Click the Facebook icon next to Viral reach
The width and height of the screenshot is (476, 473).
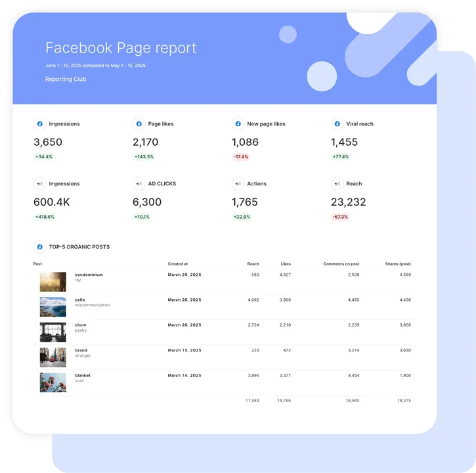coord(337,124)
